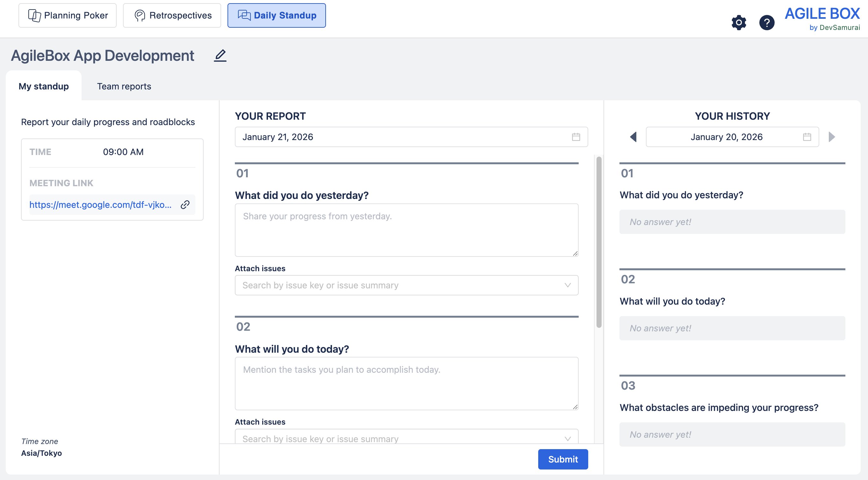Image resolution: width=868 pixels, height=480 pixels.
Task: Focus the 'What did you do yesterday?' text area
Action: [x=406, y=230]
